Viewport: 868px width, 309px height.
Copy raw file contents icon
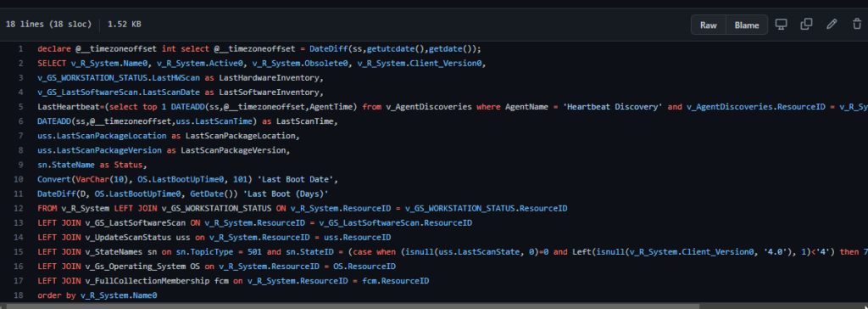pyautogui.click(x=807, y=25)
